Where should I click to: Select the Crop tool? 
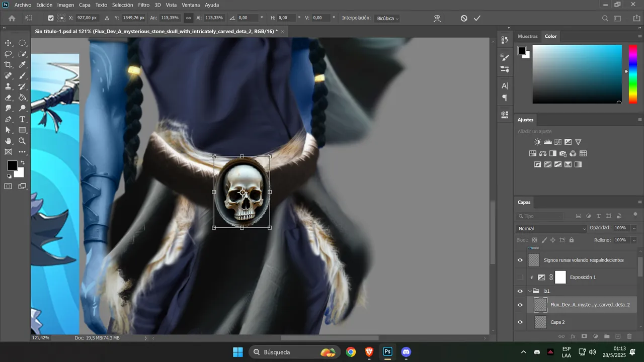coord(8,65)
